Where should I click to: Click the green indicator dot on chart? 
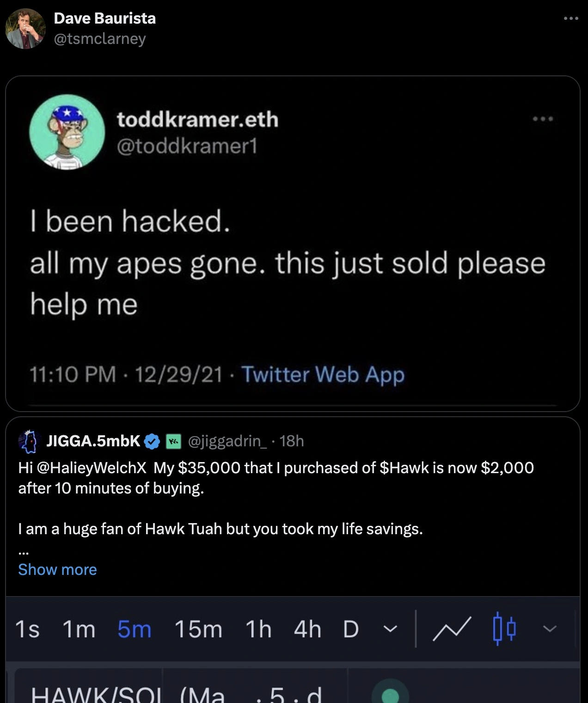(x=391, y=695)
